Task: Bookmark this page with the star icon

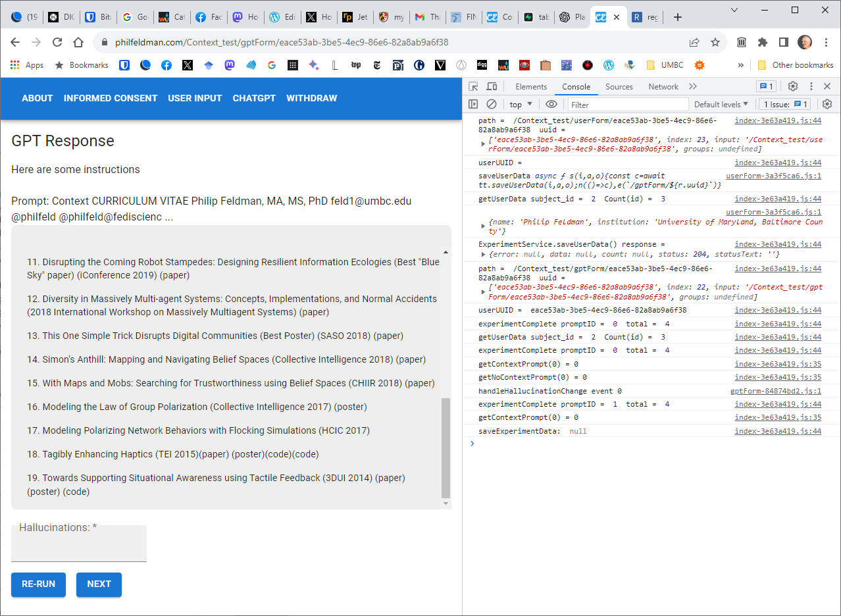Action: (x=715, y=42)
